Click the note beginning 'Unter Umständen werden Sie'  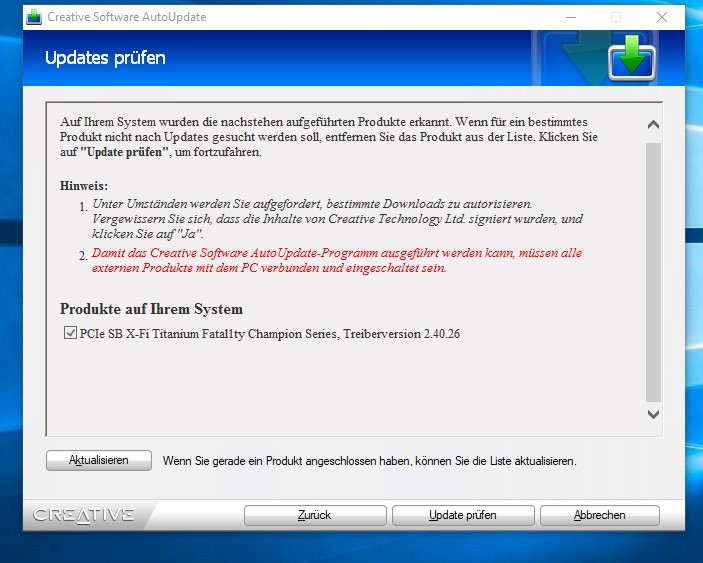pyautogui.click(x=337, y=219)
